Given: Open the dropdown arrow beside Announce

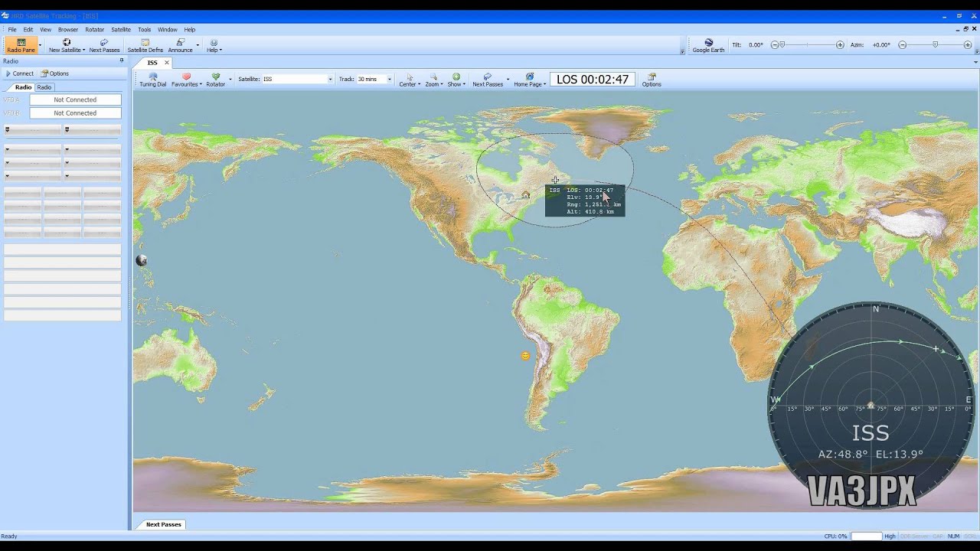Looking at the screenshot, I should click(198, 45).
